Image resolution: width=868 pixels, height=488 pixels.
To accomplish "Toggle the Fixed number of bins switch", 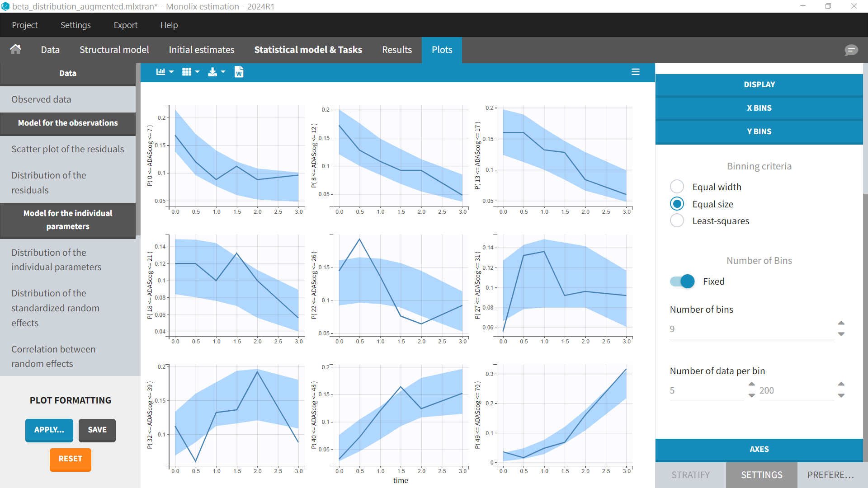I will 682,282.
